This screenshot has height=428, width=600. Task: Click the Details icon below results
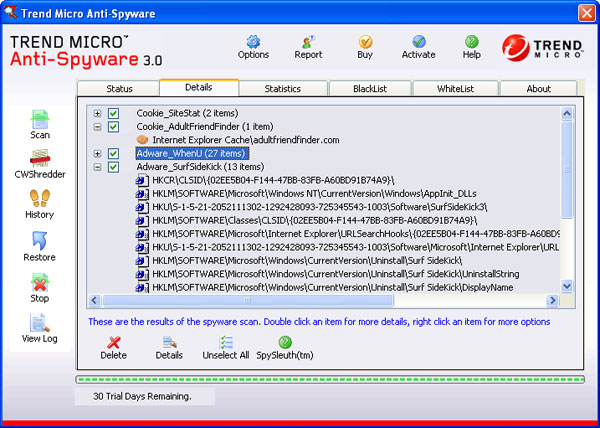coord(169,342)
